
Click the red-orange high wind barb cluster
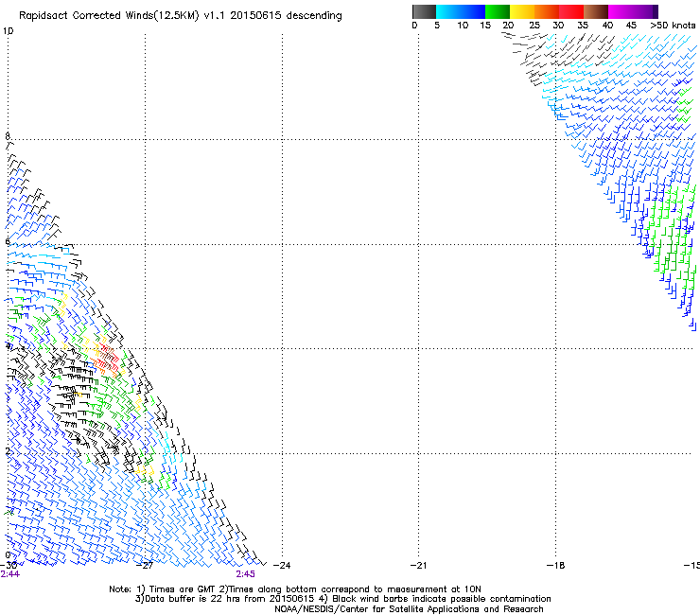click(x=106, y=360)
